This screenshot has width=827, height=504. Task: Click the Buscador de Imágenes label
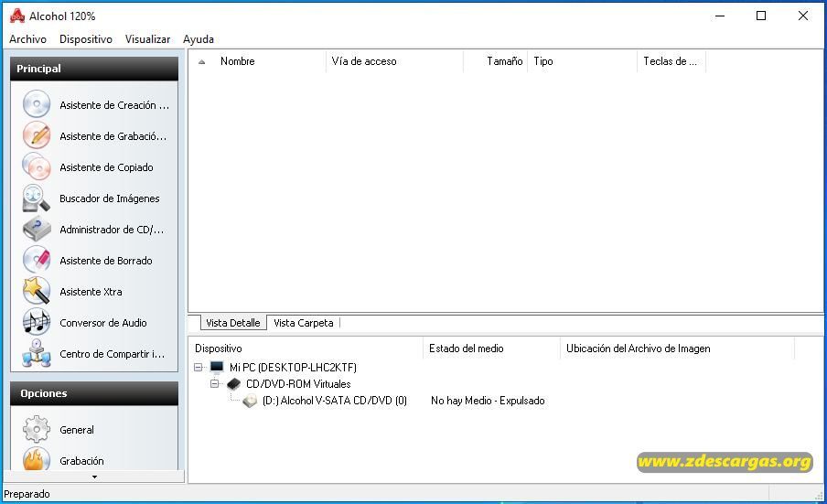pos(109,198)
